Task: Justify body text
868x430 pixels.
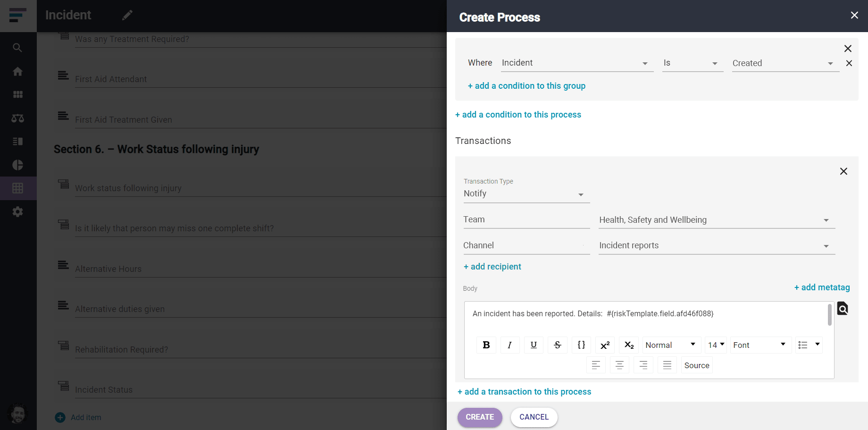Action: 667,365
